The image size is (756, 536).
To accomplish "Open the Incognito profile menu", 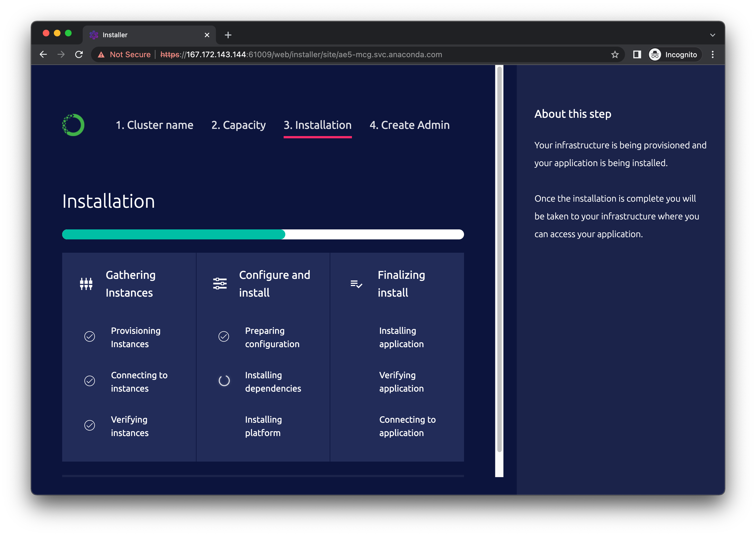I will pyautogui.click(x=674, y=54).
